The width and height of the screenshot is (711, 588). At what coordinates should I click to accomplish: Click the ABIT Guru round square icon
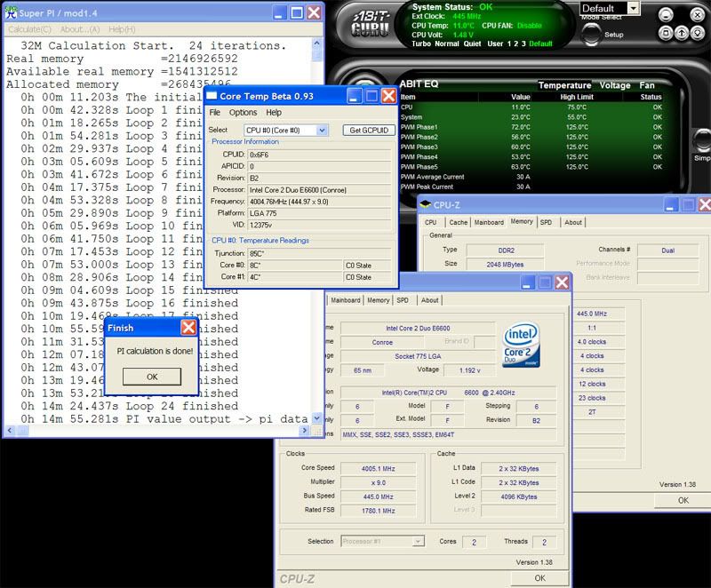click(665, 33)
